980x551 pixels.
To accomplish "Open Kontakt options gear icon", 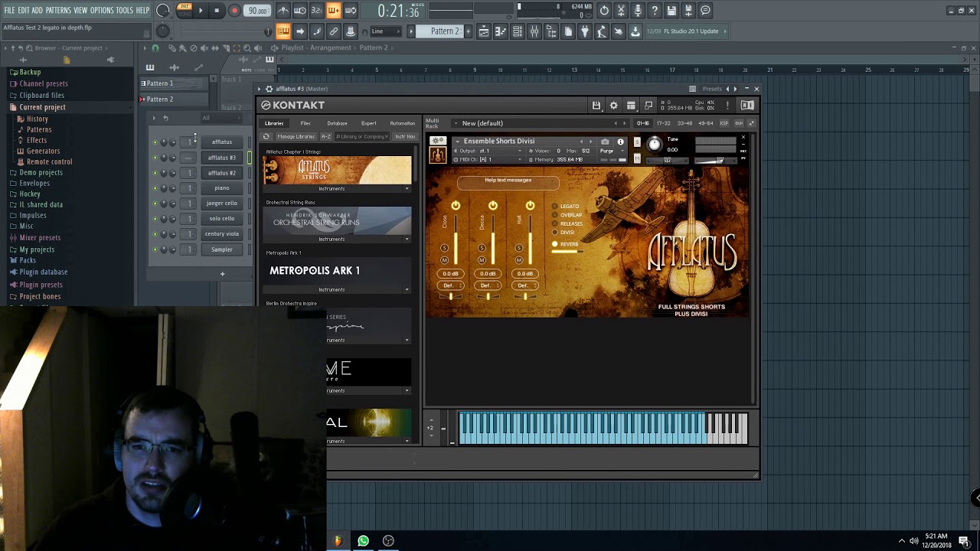I will [613, 105].
